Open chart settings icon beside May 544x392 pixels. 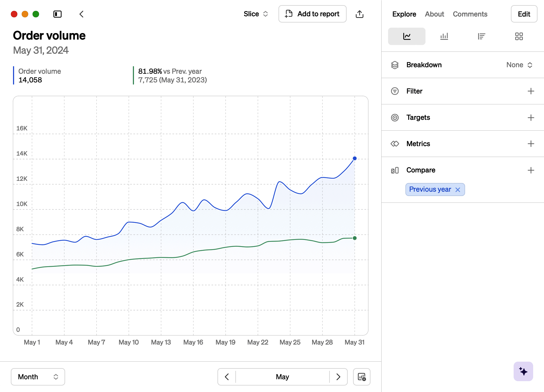(361, 377)
